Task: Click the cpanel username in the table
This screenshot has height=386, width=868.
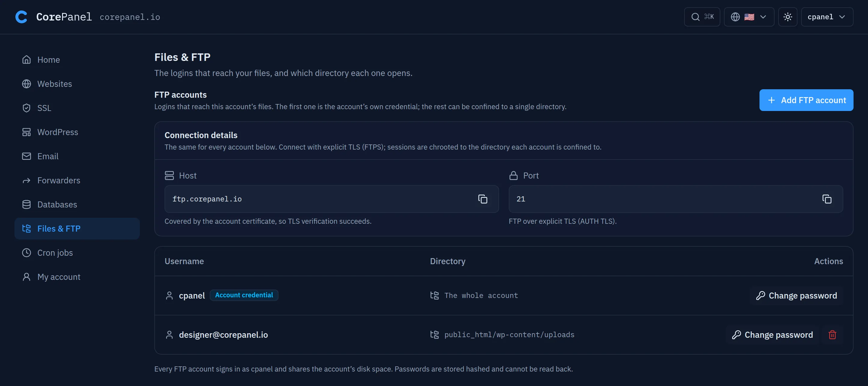Action: click(192, 296)
